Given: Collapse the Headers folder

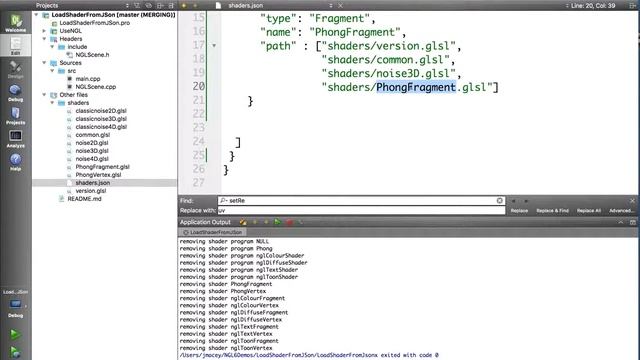Looking at the screenshot, I should point(44,39).
